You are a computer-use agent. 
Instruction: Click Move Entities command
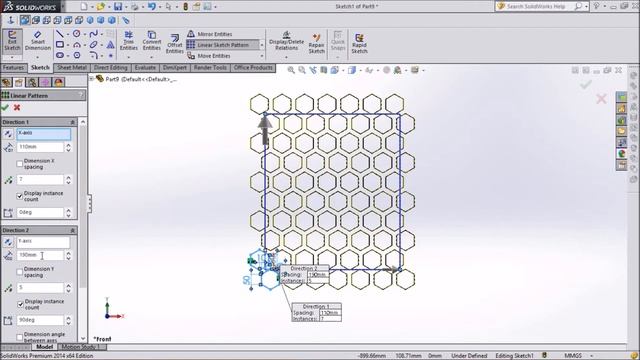pyautogui.click(x=209, y=56)
